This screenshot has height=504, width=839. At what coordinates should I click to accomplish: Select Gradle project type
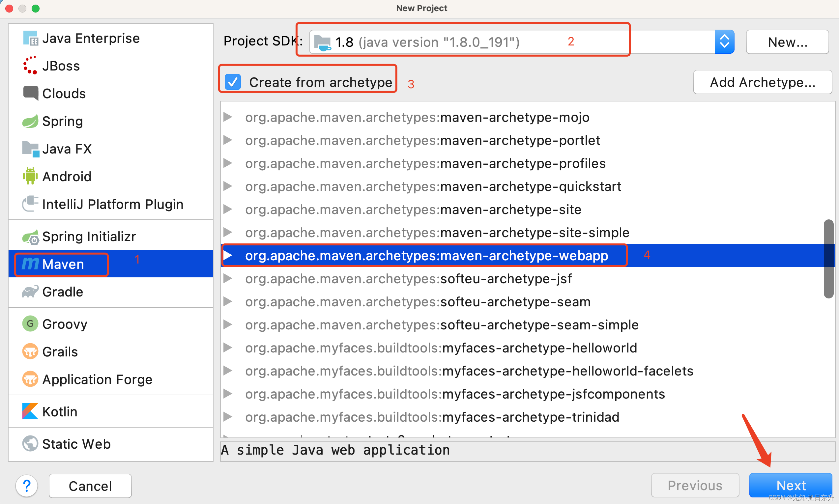click(111, 292)
